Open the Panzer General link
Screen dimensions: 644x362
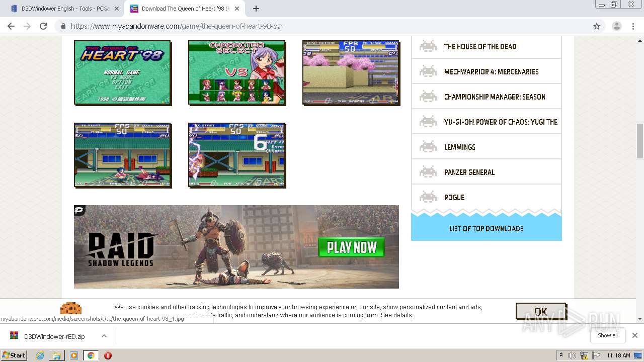(469, 172)
